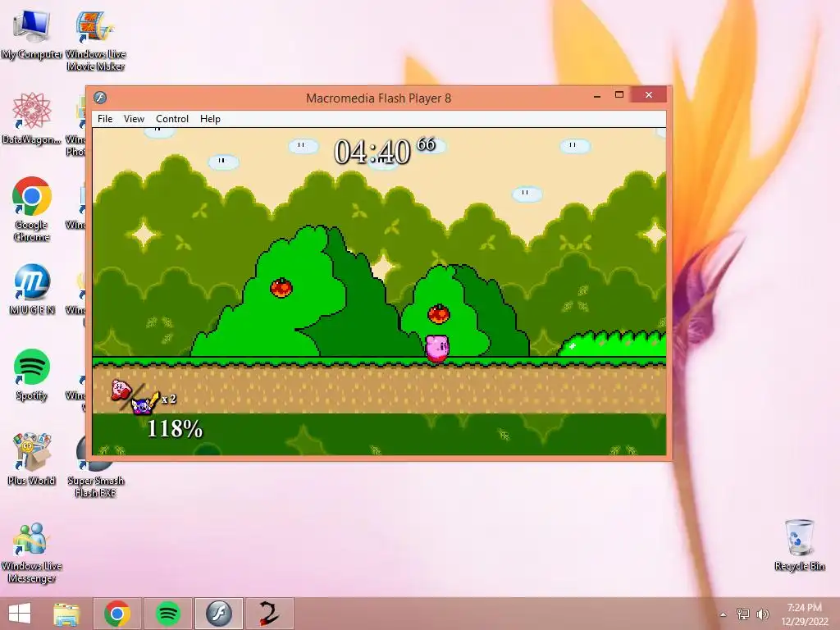Open the View menu in Flash Player
The width and height of the screenshot is (840, 630).
[x=134, y=119]
